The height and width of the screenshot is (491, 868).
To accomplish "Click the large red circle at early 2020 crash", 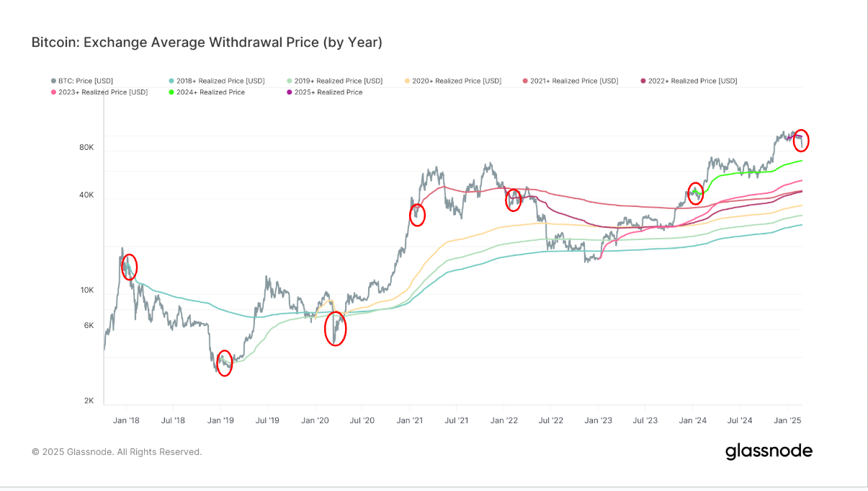I will coord(335,329).
